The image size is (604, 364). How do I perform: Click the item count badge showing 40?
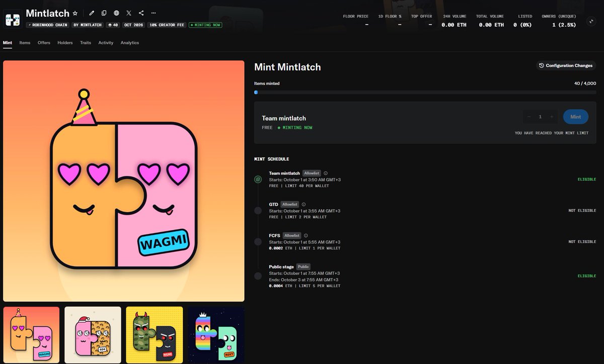click(x=113, y=25)
